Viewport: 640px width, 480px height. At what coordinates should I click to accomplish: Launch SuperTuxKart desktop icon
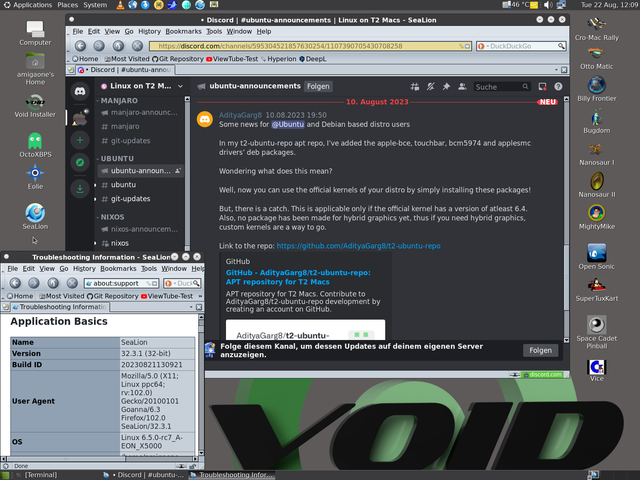coord(596,290)
